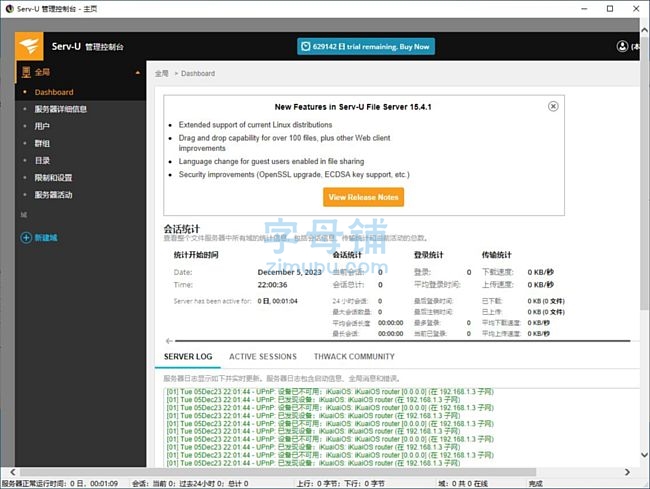The image size is (650, 489).
Task: Click 全局 breadcrumb link
Action: [162, 73]
